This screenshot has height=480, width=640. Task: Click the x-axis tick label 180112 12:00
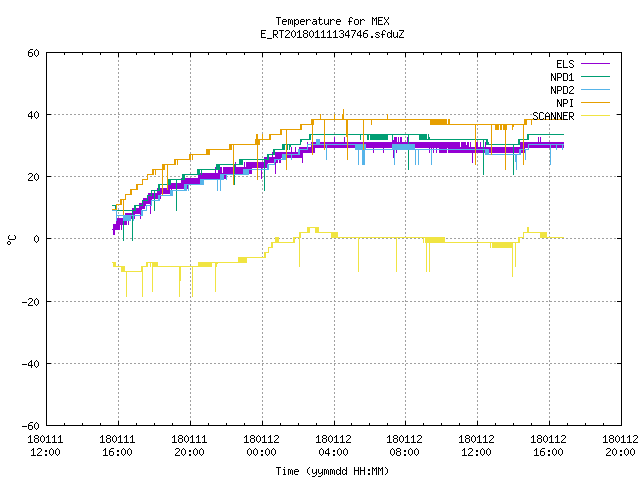click(476, 446)
